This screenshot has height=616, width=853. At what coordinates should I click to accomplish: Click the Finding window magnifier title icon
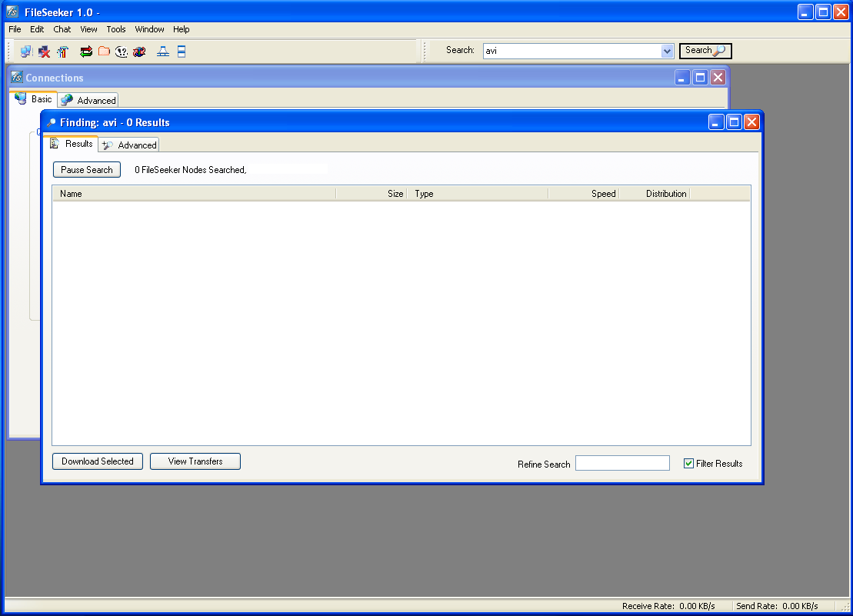51,122
